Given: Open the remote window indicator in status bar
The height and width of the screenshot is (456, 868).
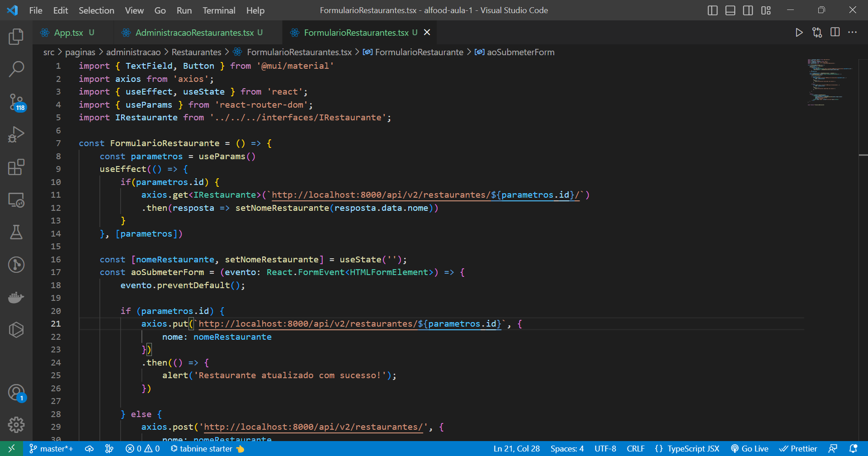Looking at the screenshot, I should tap(12, 449).
